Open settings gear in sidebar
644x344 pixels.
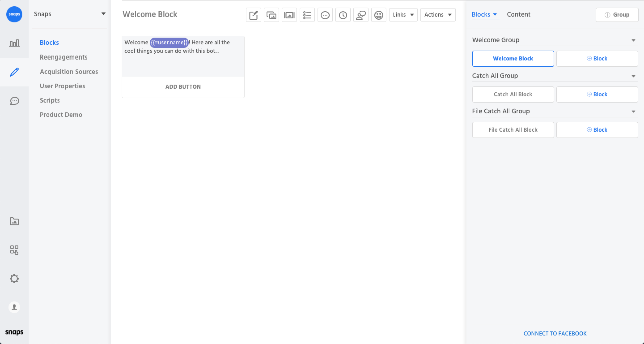(14, 278)
